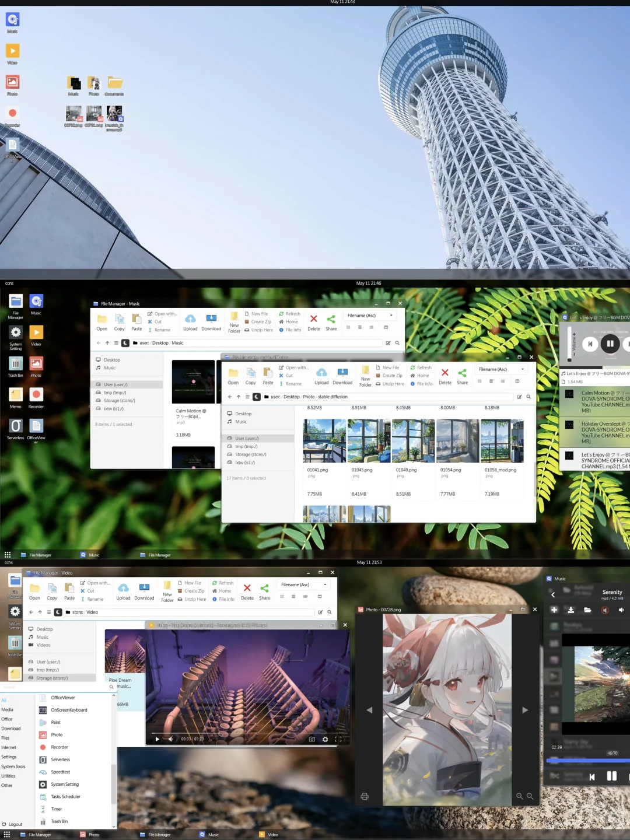Zoom in with the plus magnifier in the Photo viewer
The height and width of the screenshot is (840, 630).
519,796
